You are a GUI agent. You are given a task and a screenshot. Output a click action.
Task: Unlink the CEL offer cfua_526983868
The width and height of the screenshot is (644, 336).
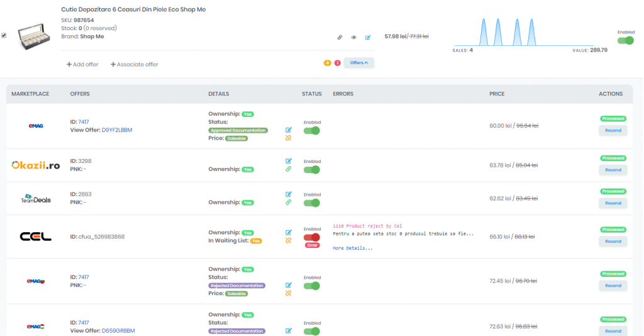coord(288,240)
